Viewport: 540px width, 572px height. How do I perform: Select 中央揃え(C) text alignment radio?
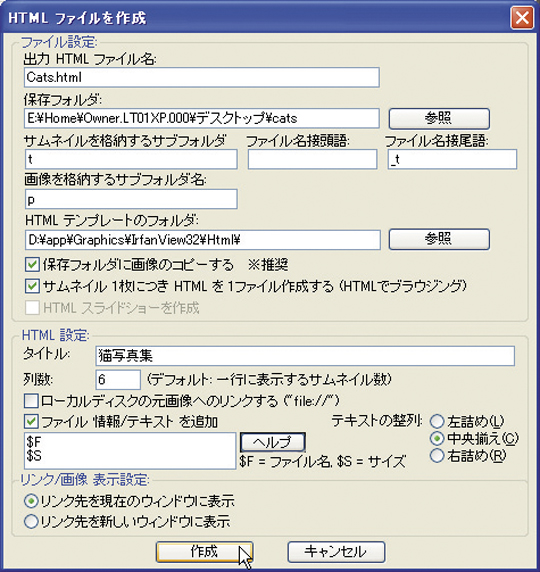click(x=437, y=439)
